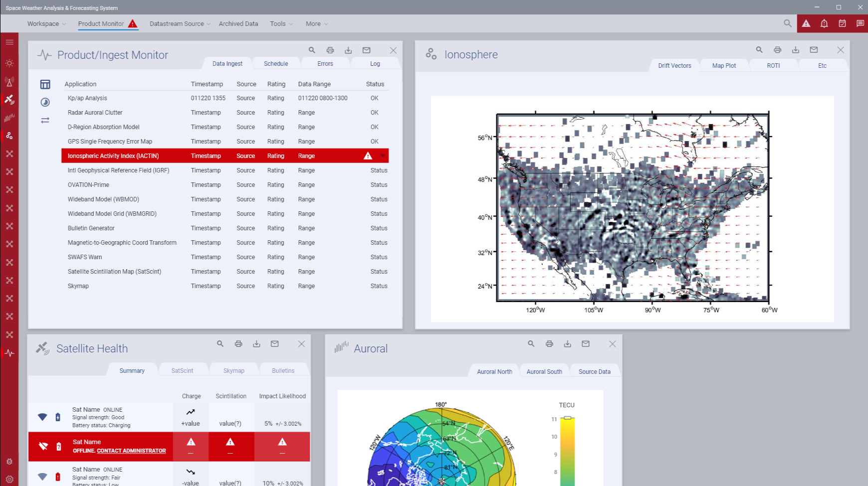Click the Auroral North polar map
This screenshot has width=868, height=486.
tap(442, 447)
